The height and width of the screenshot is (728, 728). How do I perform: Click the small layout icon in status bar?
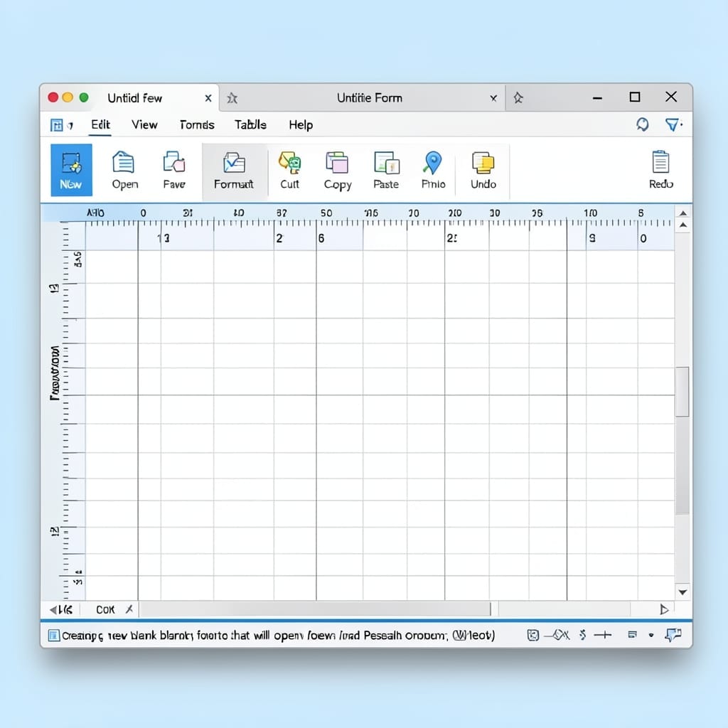632,635
